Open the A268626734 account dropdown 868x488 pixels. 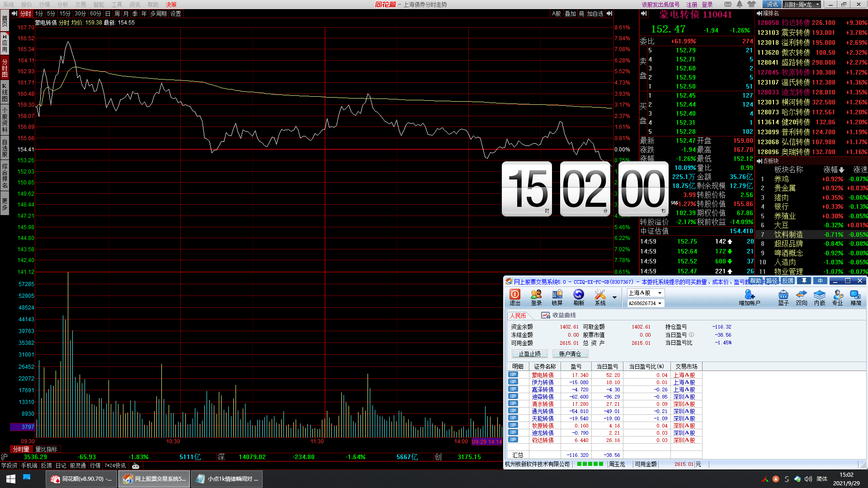[646, 303]
